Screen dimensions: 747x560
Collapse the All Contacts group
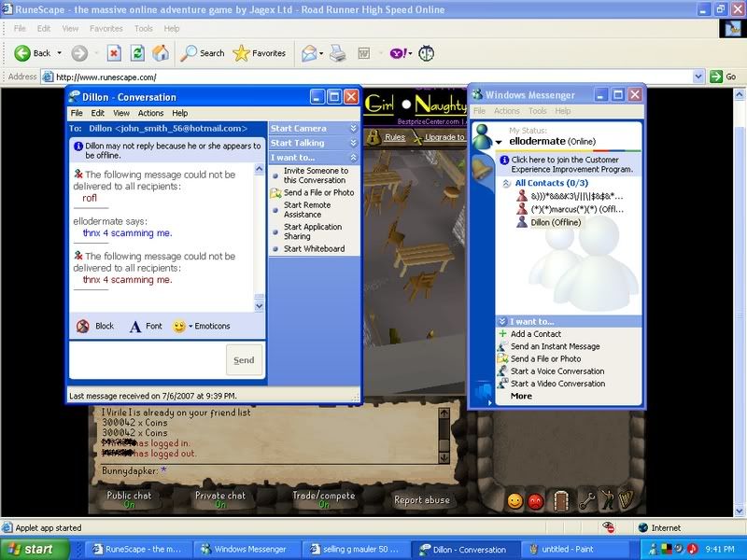[x=507, y=183]
